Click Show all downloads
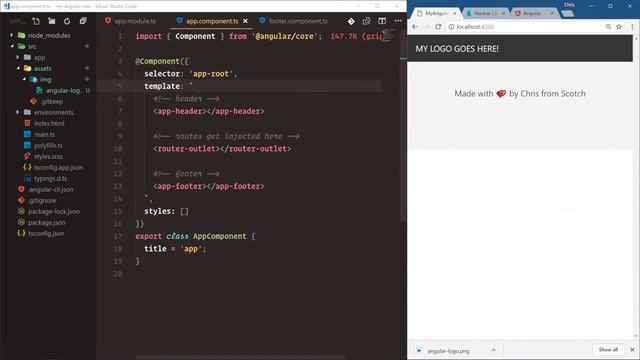Screen dimensions: 640x360 click(608, 350)
